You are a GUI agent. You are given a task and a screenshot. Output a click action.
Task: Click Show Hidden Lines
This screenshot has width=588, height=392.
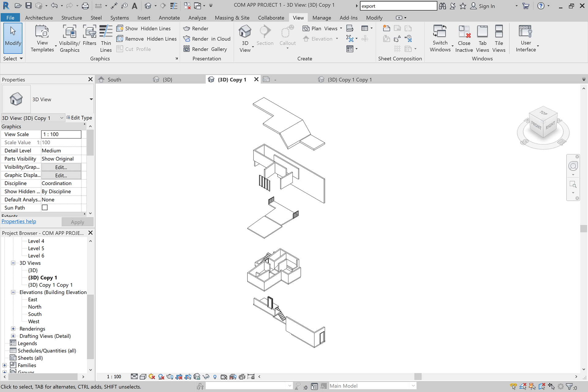144,28
